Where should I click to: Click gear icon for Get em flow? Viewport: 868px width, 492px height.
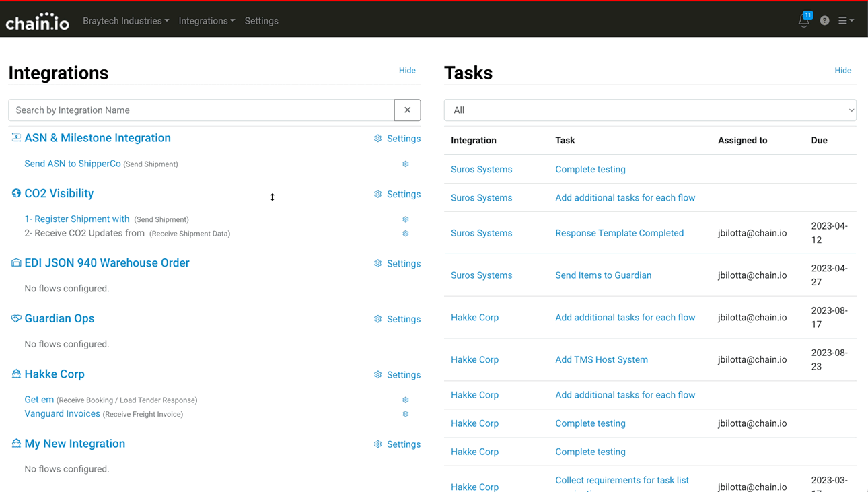406,400
